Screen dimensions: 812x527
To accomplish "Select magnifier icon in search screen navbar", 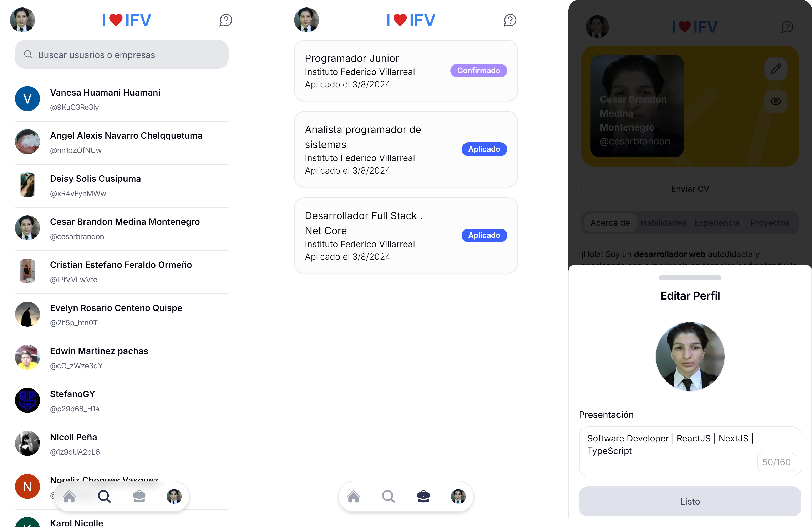I will pyautogui.click(x=104, y=496).
